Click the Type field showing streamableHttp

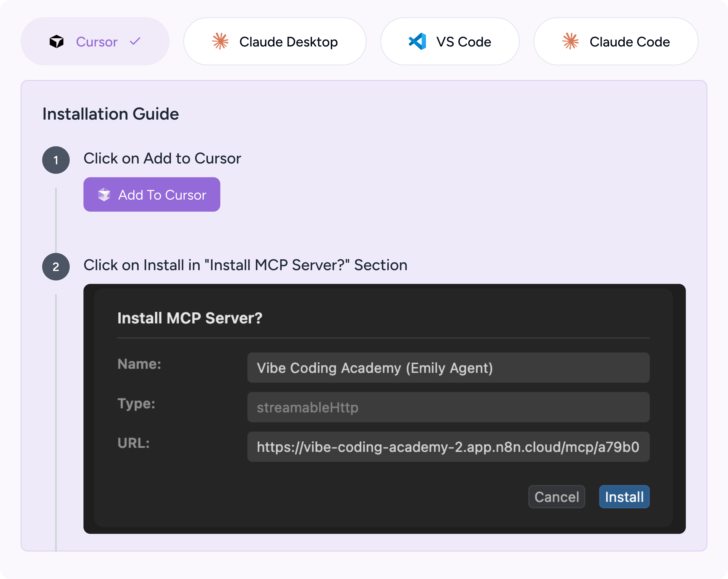(x=448, y=407)
